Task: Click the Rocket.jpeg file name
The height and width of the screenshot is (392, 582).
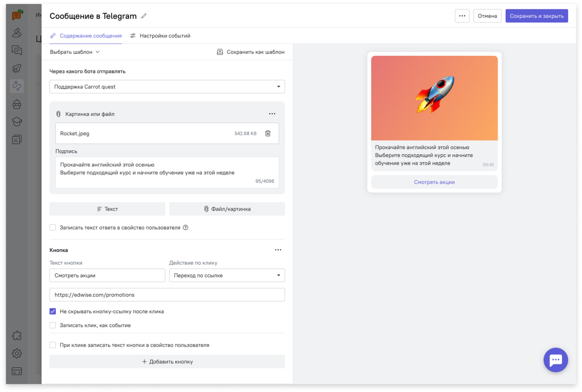Action: [x=75, y=134]
